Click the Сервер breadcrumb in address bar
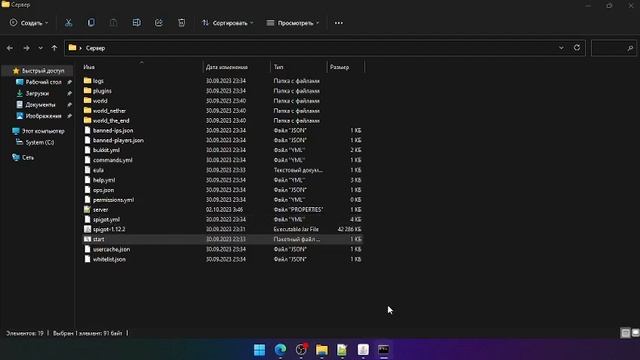Image resolution: width=640 pixels, height=360 pixels. click(x=96, y=48)
